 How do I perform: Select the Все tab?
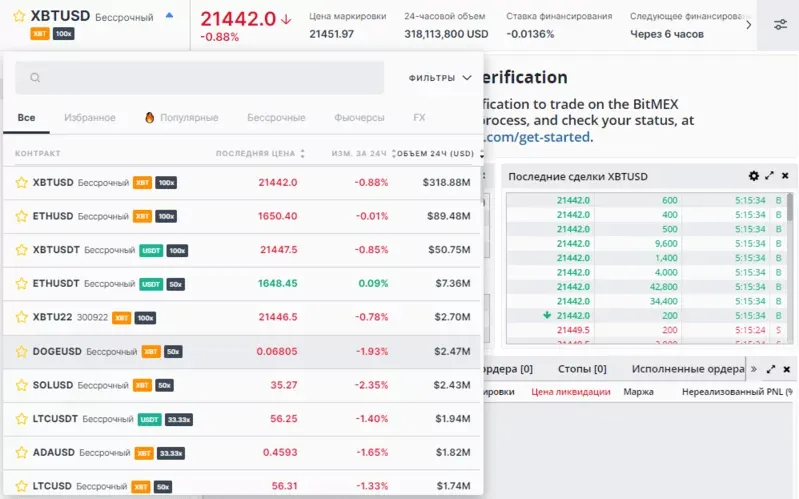tap(26, 118)
